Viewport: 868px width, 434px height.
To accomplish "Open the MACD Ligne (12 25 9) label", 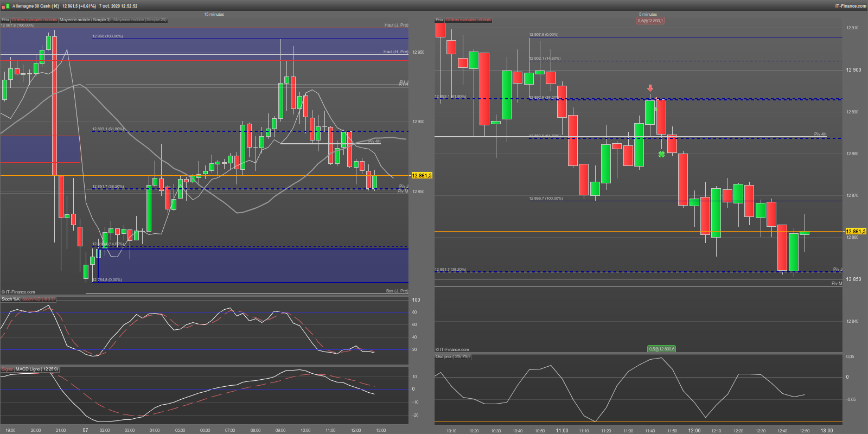I will (x=36, y=369).
